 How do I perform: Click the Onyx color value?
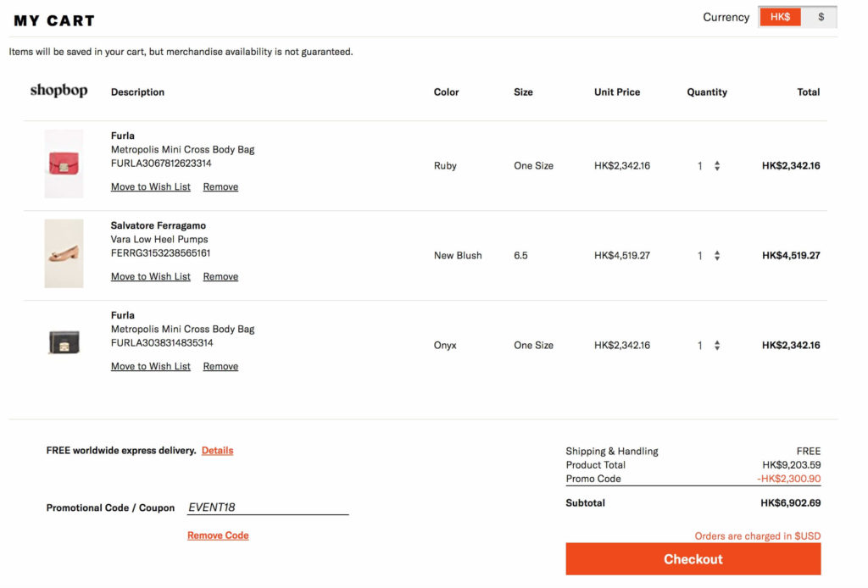click(445, 345)
